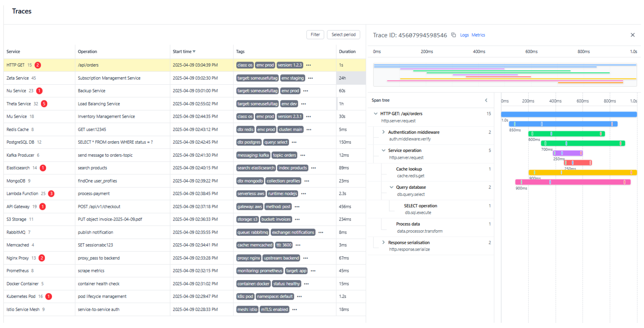Screen dimensions: 644x328
Task: Open more tags on the RabbitMQ row
Action: (321, 233)
